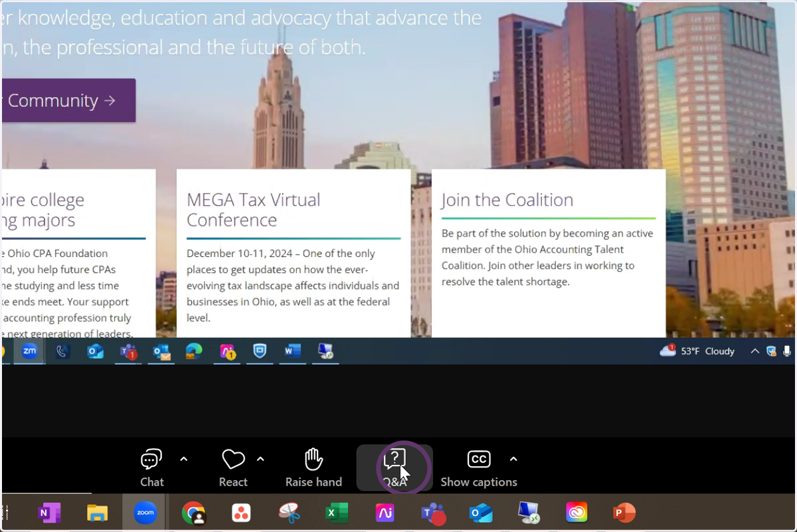Open File Explorer from bottom taskbar

tap(97, 513)
